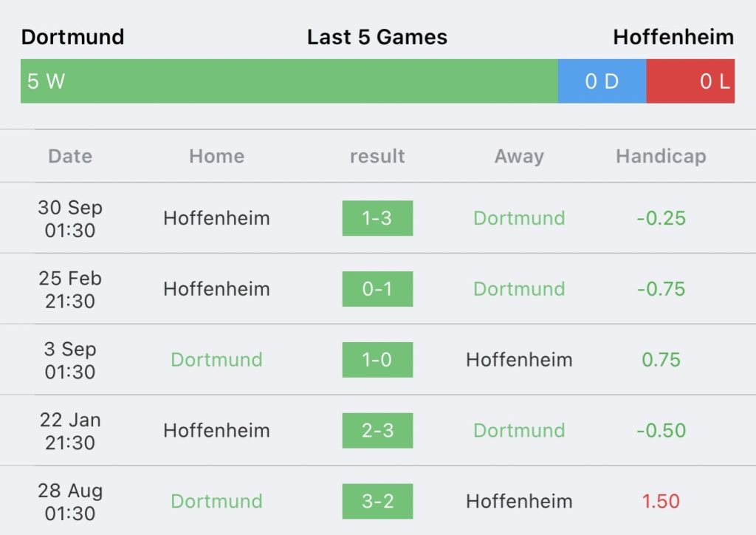The image size is (756, 535).
Task: Select Hoffenheim in the 25 Feb match row
Action: (216, 289)
